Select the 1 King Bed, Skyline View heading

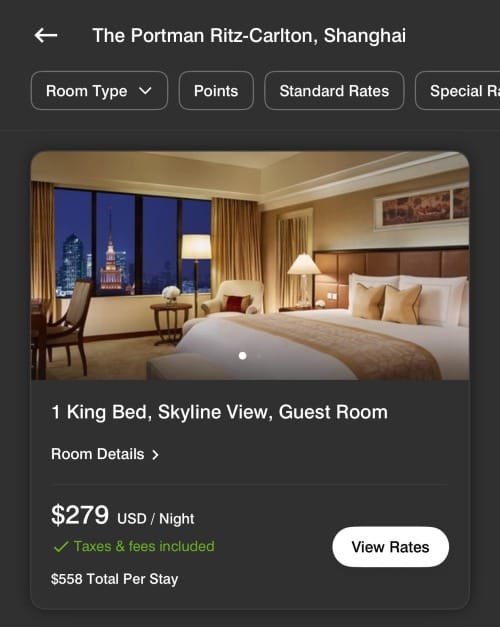pos(220,412)
